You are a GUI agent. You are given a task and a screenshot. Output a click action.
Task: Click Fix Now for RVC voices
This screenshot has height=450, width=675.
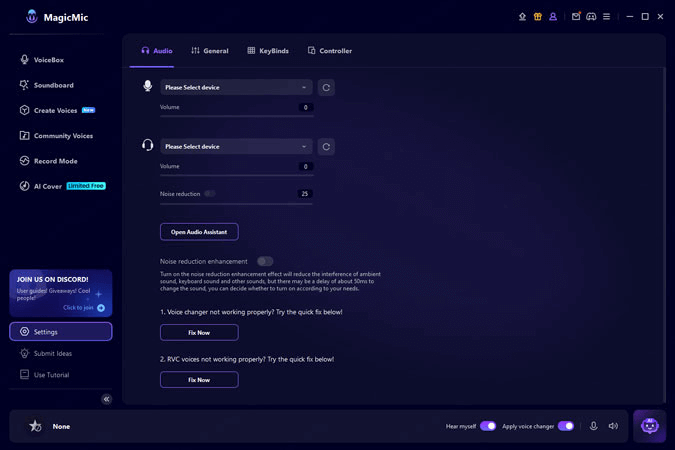pos(199,380)
